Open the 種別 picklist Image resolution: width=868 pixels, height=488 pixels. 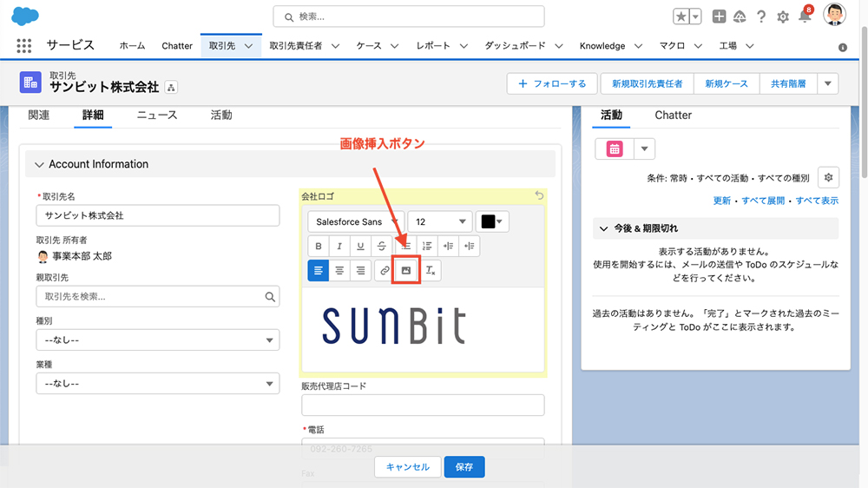(158, 340)
